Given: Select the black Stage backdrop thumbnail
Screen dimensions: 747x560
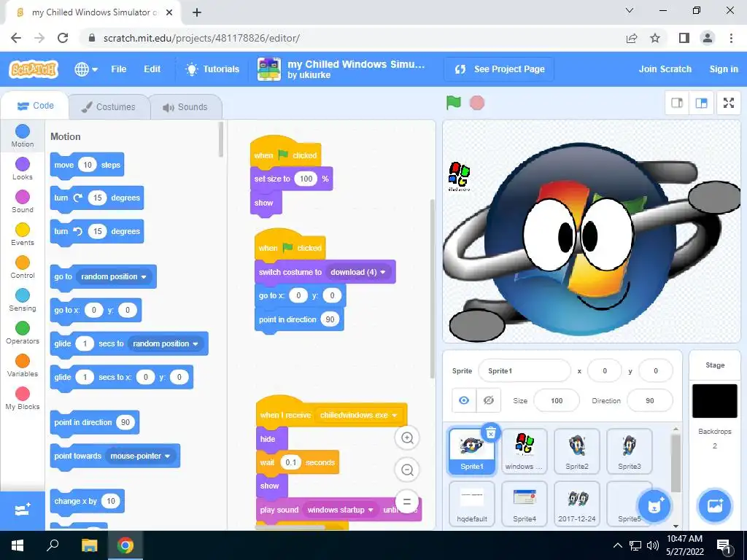Looking at the screenshot, I should coord(715,401).
